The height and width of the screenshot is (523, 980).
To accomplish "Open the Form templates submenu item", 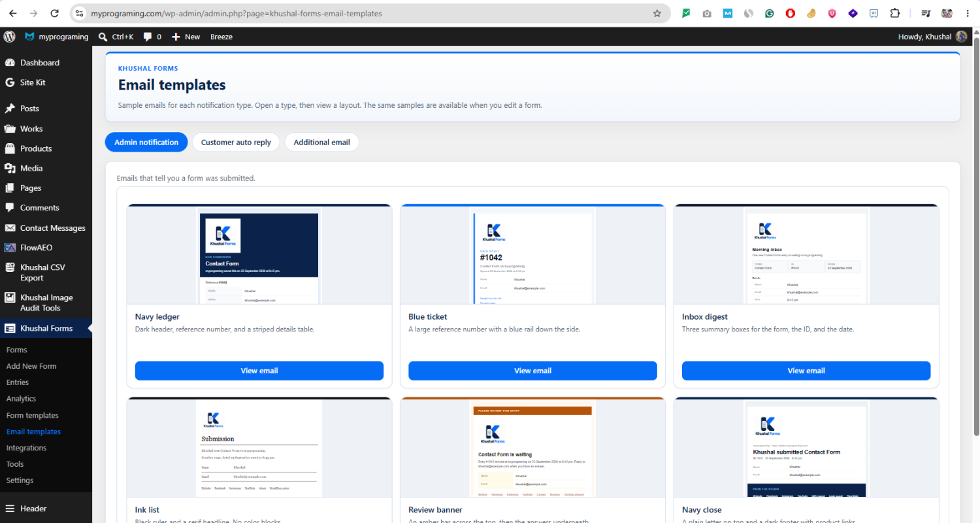I will [x=32, y=415].
